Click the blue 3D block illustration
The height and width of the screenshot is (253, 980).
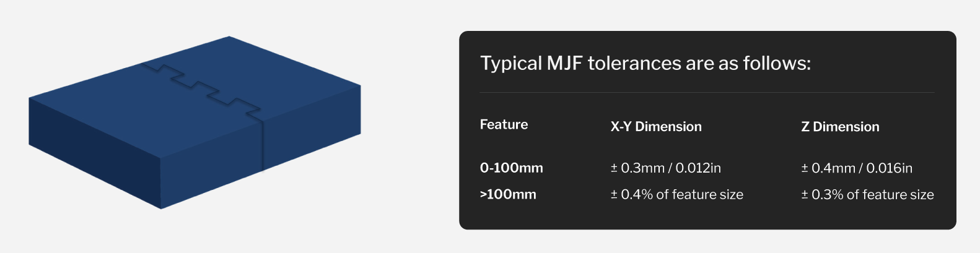[195, 122]
